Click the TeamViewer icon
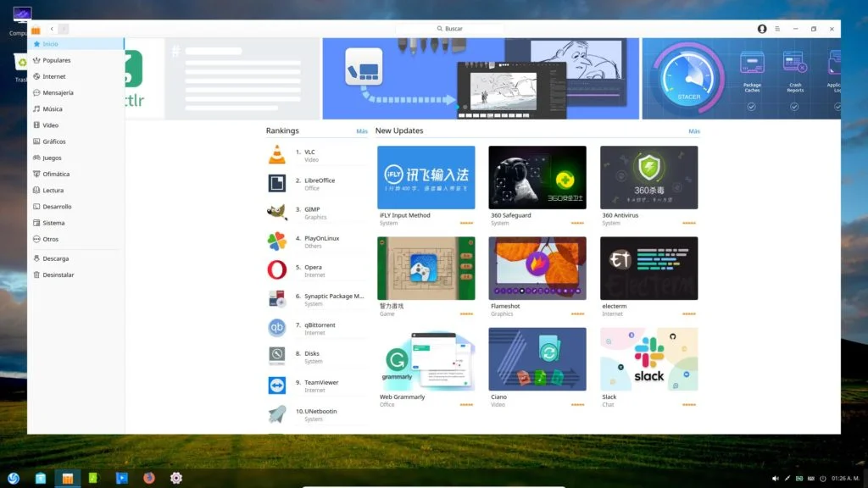Viewport: 868px width, 488px height. click(277, 385)
